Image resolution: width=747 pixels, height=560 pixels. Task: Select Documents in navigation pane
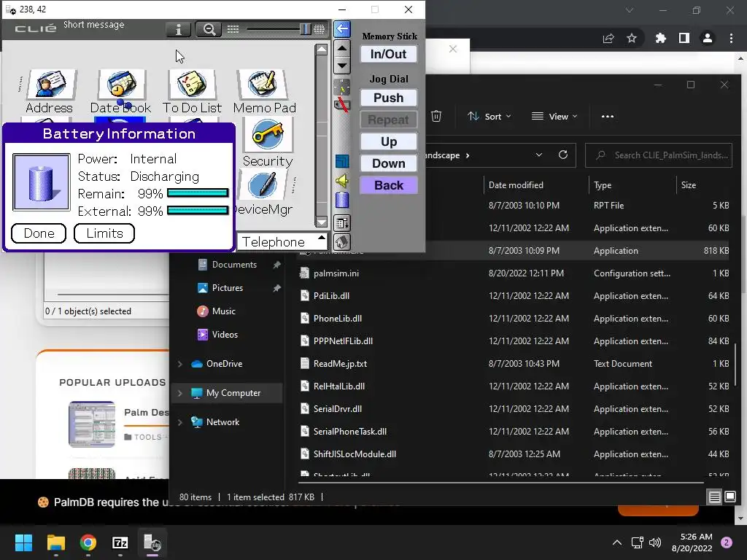(233, 264)
